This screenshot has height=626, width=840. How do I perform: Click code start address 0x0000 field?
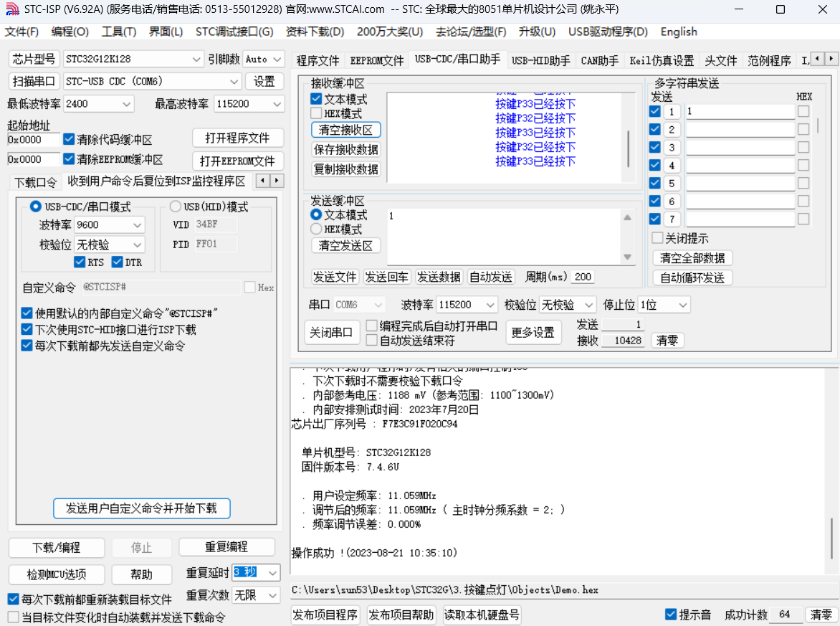pos(33,140)
